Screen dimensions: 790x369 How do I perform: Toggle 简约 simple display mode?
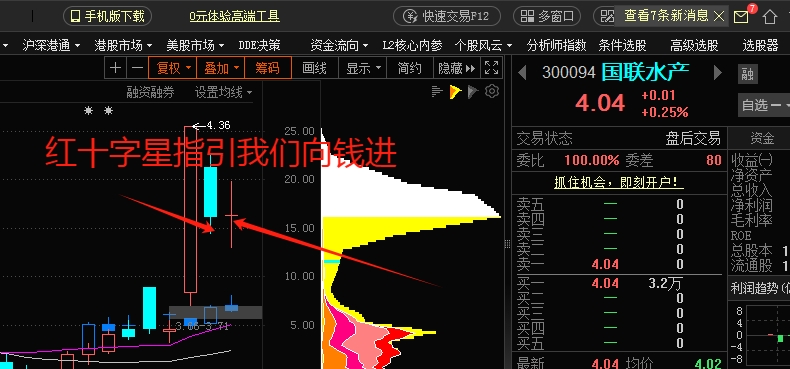tap(410, 68)
